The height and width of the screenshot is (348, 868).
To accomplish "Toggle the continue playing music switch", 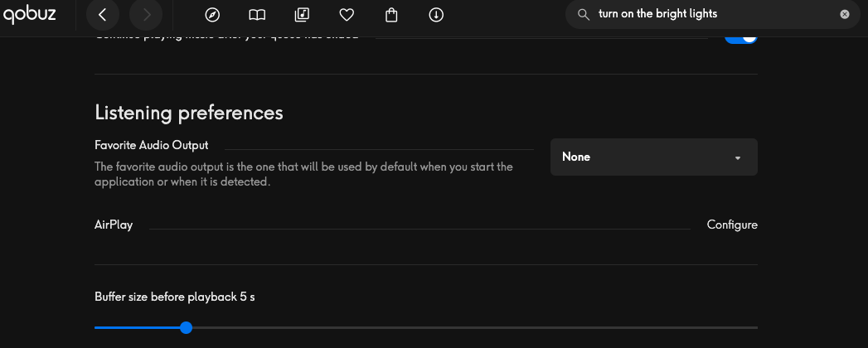I will 740,37.
